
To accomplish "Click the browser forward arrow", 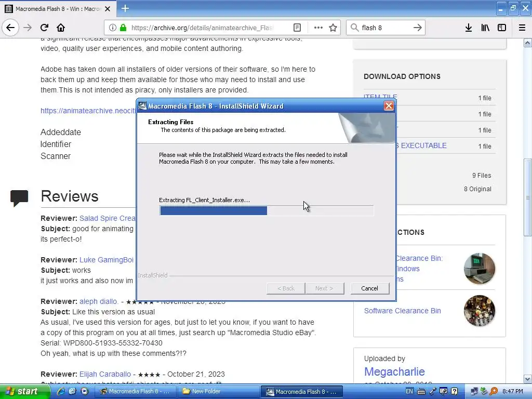I will pos(28,28).
